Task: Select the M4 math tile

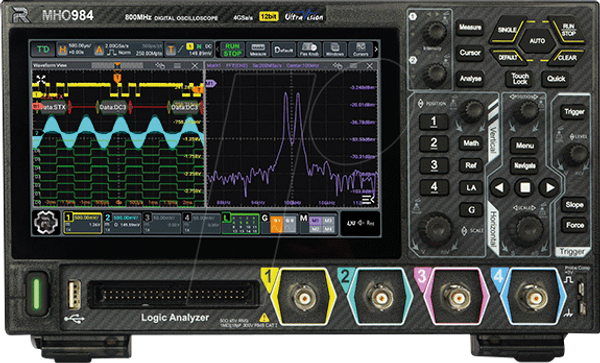Action: coord(328,229)
